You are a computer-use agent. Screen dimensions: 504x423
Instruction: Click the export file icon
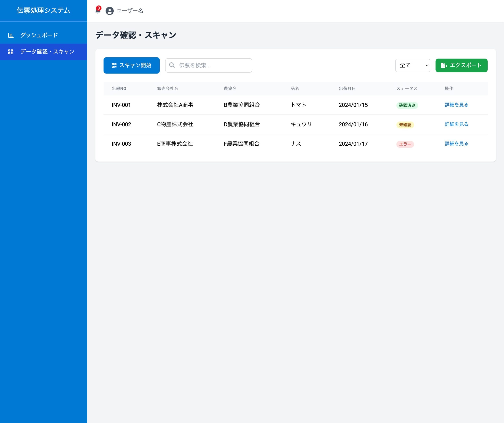tap(444, 65)
